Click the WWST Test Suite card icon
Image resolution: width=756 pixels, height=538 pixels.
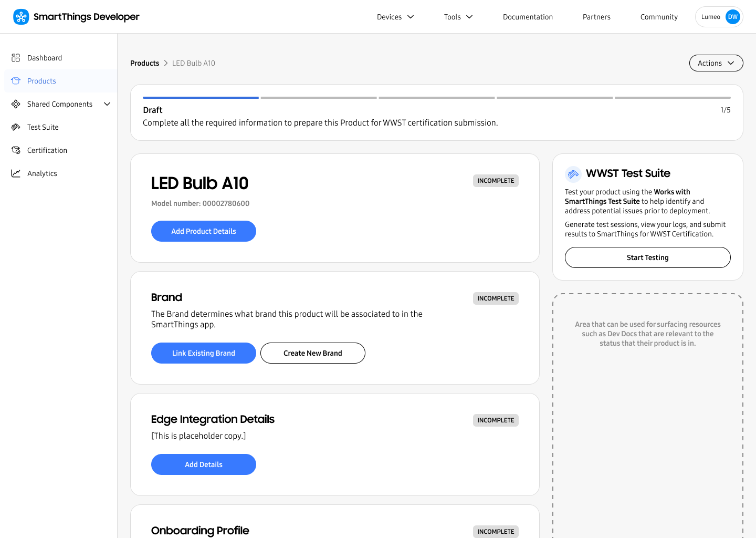[573, 174]
